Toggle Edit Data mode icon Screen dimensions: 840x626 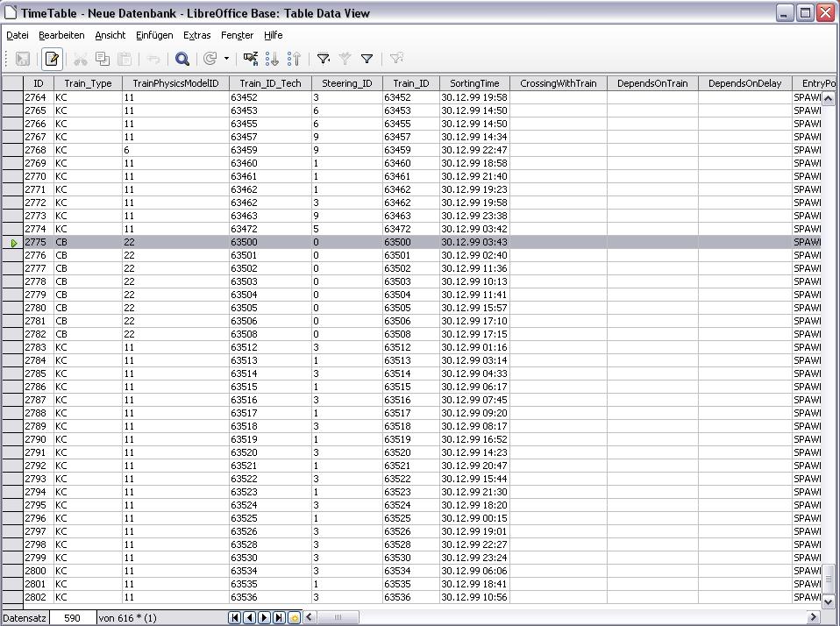click(x=52, y=59)
